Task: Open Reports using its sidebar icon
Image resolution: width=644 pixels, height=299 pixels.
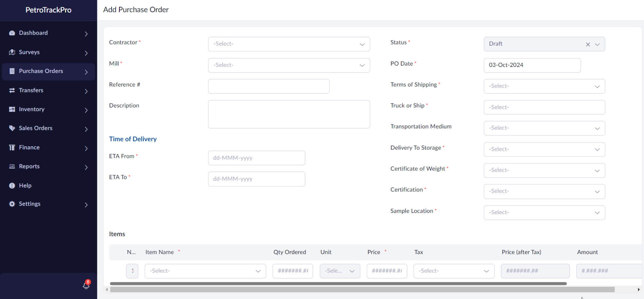Action: tap(12, 166)
